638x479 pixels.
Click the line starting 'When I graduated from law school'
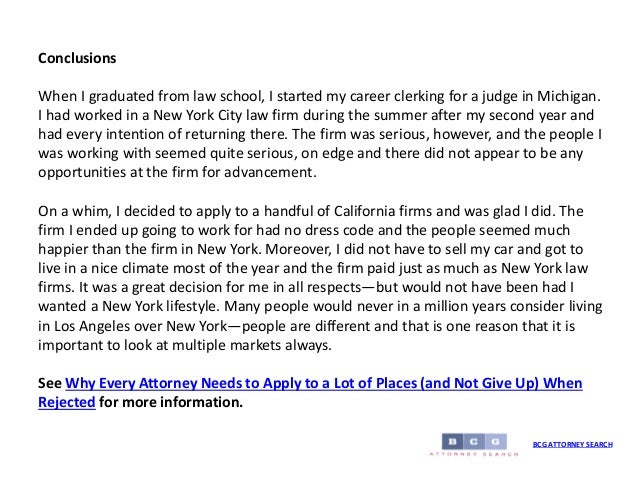pyautogui.click(x=320, y=100)
